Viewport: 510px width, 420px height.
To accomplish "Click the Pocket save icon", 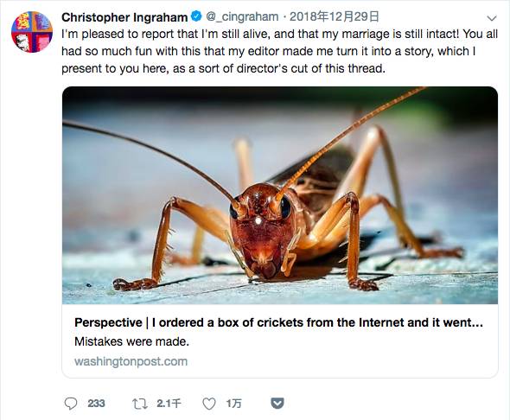I will point(277,403).
